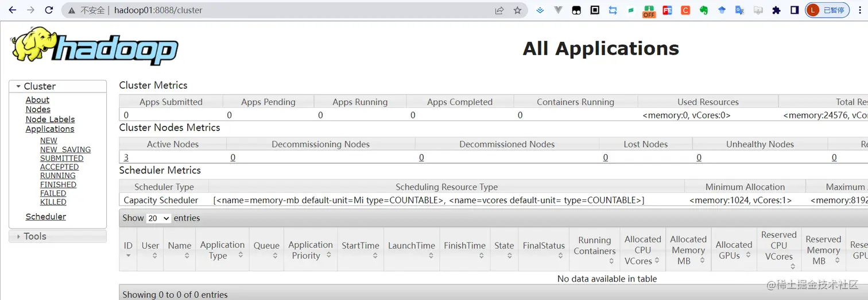Open the Node Labels link
The width and height of the screenshot is (868, 300).
coord(50,119)
